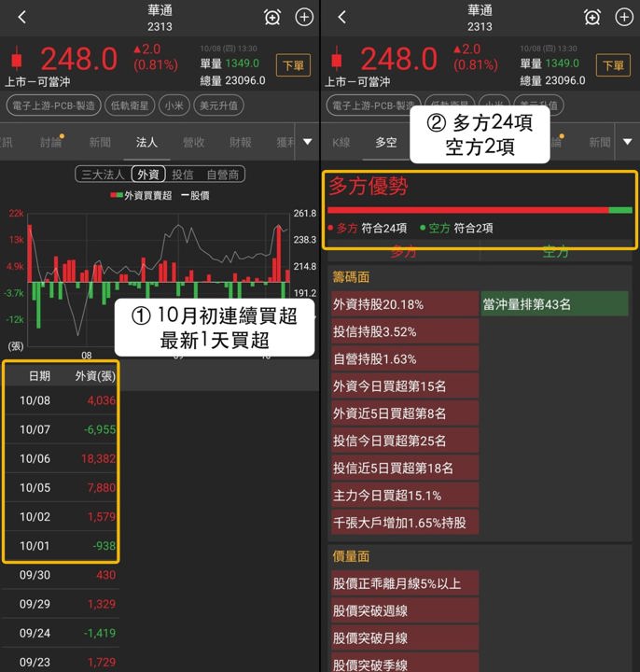This screenshot has width=640, height=672.
Task: Switch to 營收 tab
Action: point(194,142)
